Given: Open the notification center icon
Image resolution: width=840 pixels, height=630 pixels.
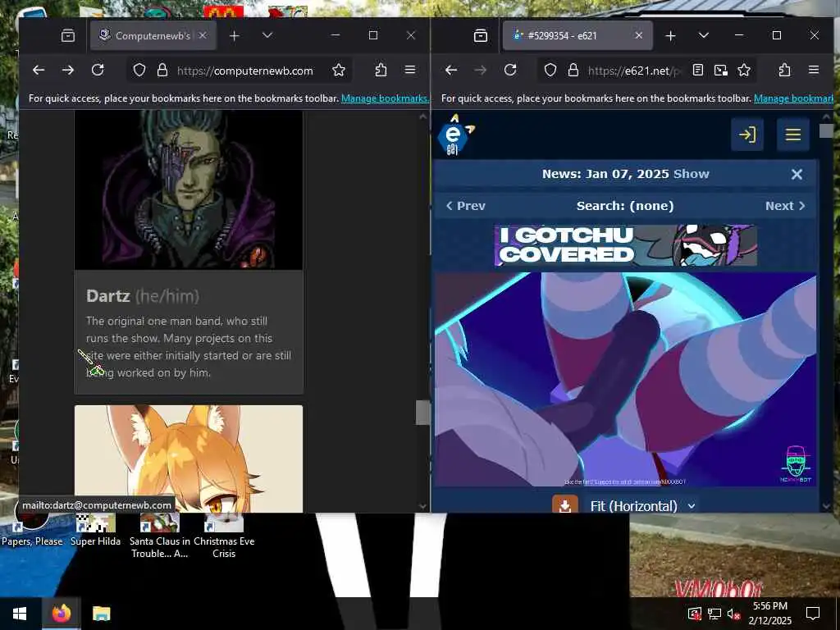Looking at the screenshot, I should pos(813,614).
